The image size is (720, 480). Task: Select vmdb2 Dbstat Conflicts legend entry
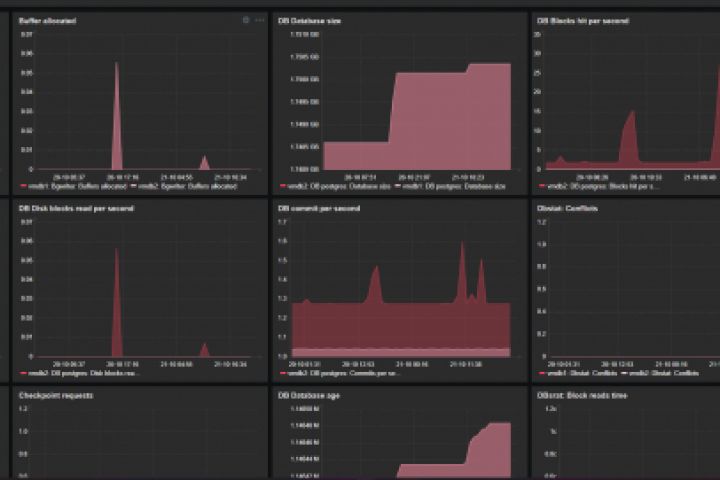tap(660, 373)
